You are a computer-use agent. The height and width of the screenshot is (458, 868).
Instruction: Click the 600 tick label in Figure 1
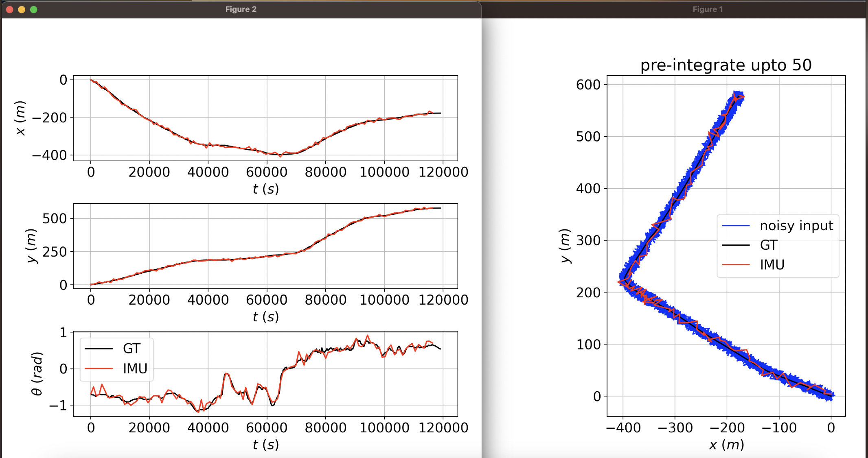pyautogui.click(x=588, y=85)
